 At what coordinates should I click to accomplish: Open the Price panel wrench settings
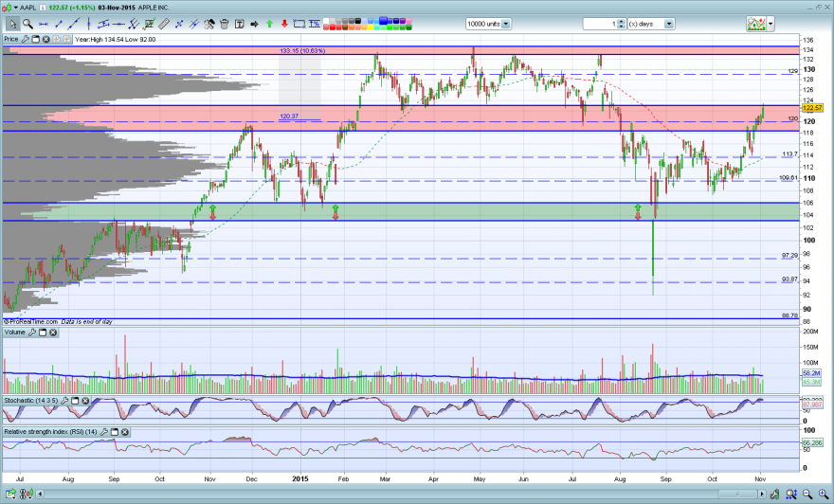pyautogui.click(x=25, y=39)
